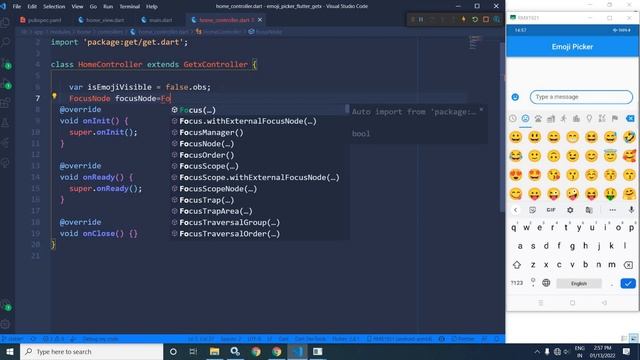Viewport: 640px width, 360px height.
Task: Tap the English space bar
Action: (579, 283)
